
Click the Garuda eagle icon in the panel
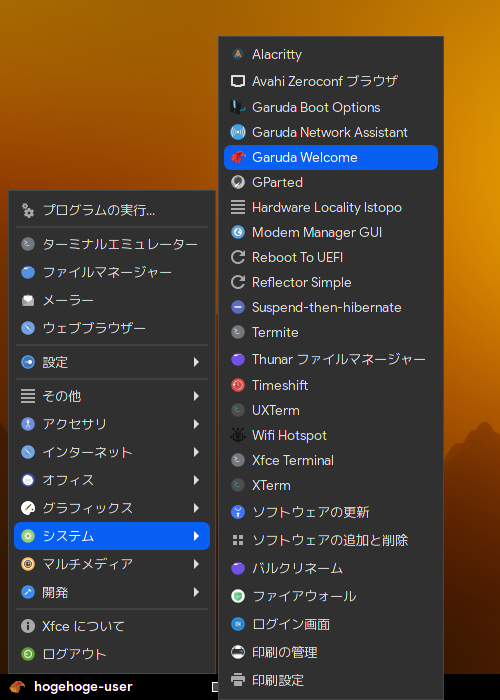pyautogui.click(x=17, y=687)
